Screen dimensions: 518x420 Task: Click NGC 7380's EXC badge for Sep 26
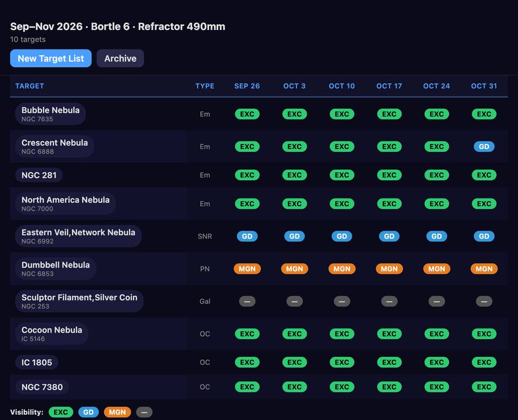[247, 387]
